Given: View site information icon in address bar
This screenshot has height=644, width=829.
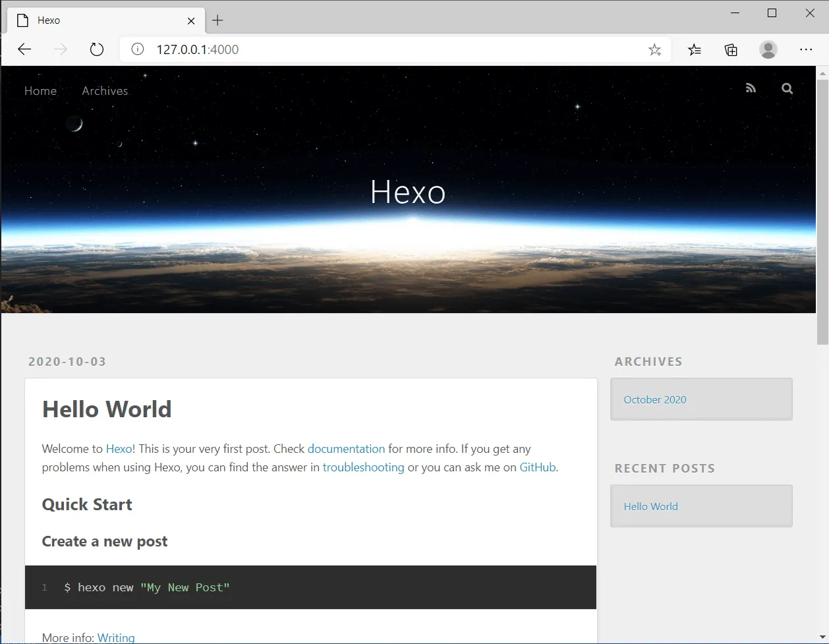Looking at the screenshot, I should pos(138,49).
